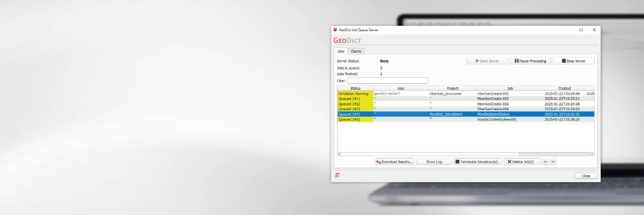Screen dimensions: 644x215
Task: Click the FlowDict_calculations project cell
Action: pos(452,114)
